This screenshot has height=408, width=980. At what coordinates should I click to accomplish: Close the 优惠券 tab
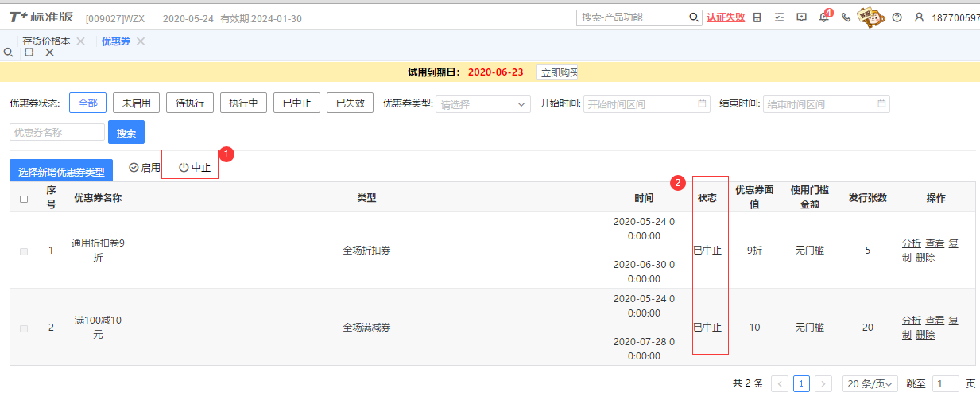(141, 41)
